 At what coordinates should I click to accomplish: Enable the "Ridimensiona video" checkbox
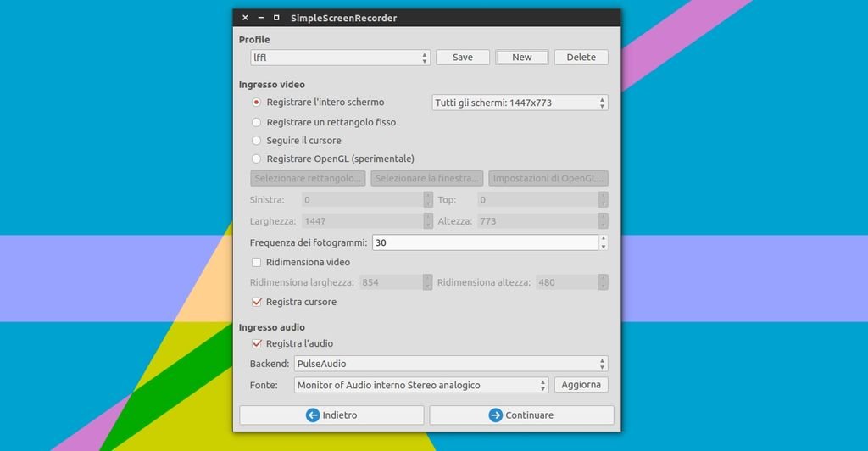click(x=257, y=263)
